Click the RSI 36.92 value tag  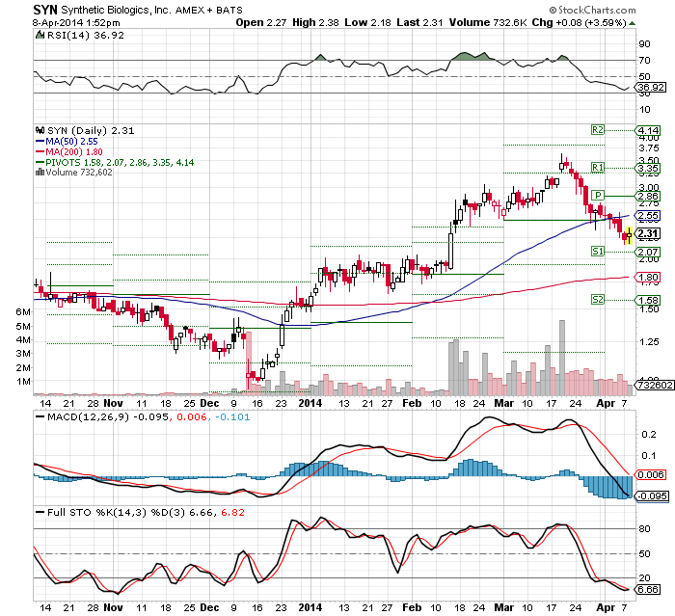651,88
